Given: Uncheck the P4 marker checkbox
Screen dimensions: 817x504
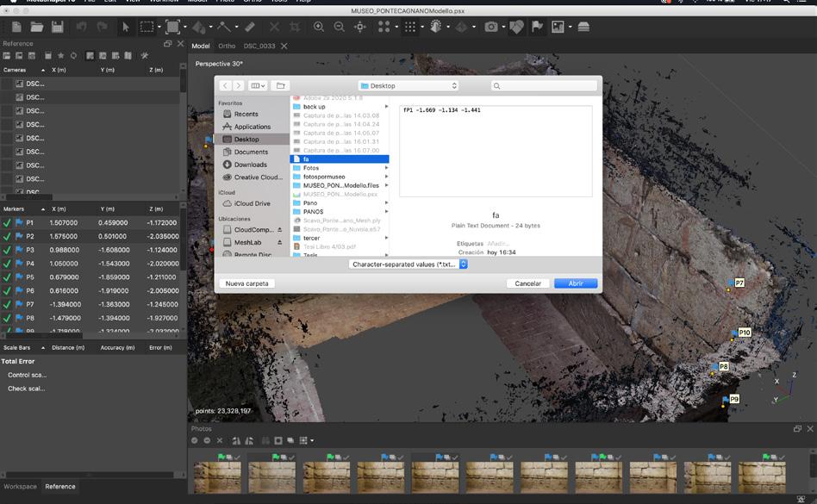Looking at the screenshot, I should pos(7,264).
